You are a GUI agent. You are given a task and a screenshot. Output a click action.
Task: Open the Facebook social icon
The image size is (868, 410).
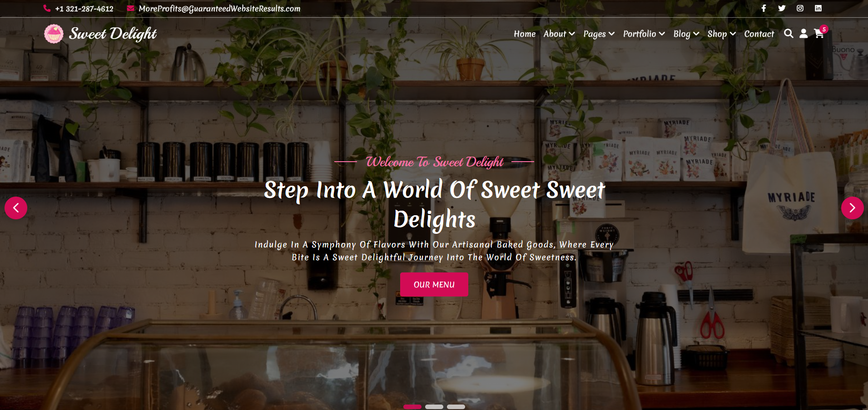click(764, 8)
